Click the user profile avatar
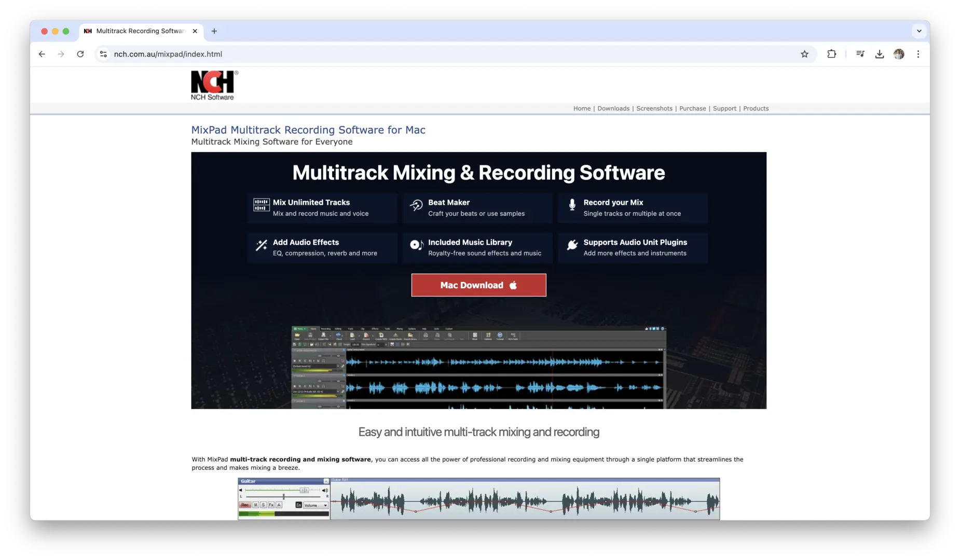Screen dimensions: 960x560 pos(899,54)
